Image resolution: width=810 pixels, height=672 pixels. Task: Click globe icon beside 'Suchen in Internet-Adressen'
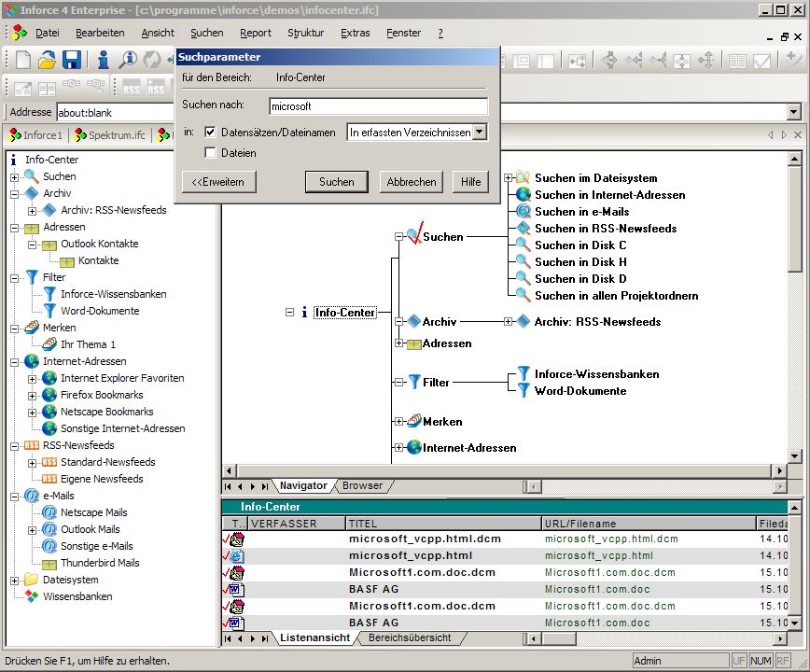click(524, 195)
